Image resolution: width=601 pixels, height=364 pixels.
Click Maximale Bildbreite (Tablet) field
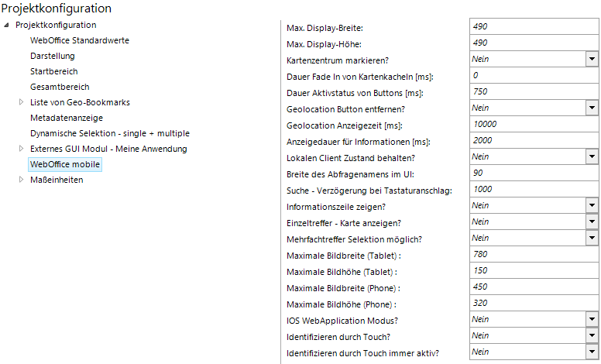pos(534,254)
